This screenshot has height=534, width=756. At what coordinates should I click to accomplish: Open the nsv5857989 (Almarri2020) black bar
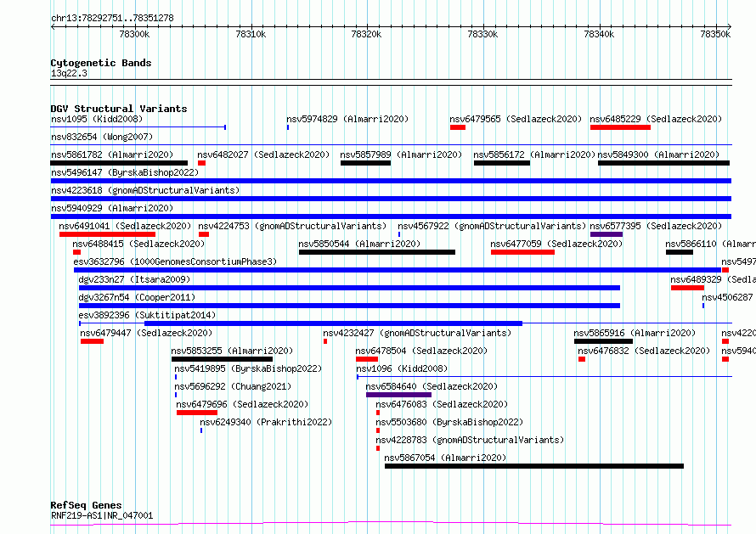pos(365,163)
